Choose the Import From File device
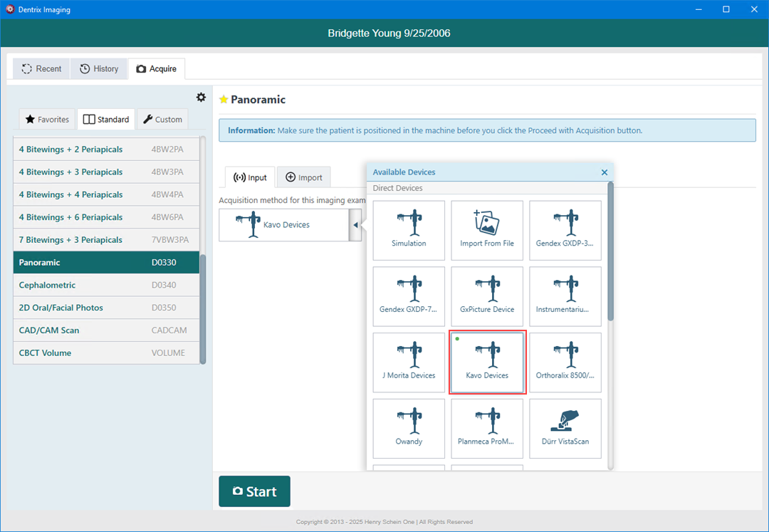 (x=487, y=229)
